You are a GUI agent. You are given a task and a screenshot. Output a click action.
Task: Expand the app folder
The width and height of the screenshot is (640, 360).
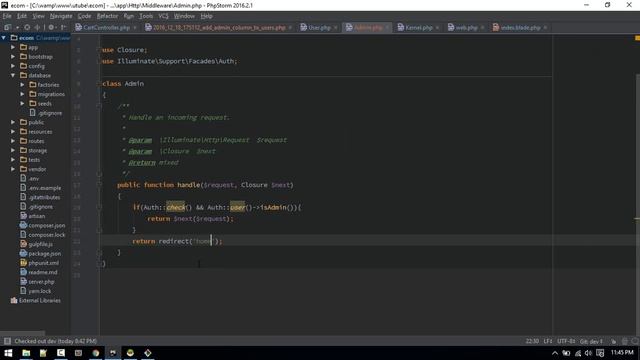13,47
